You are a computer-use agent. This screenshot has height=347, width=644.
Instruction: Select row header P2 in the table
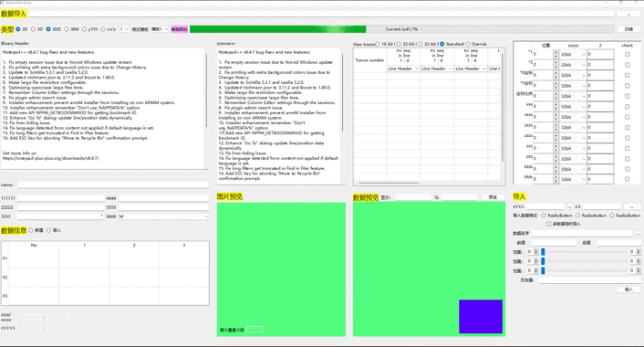[x=5, y=278]
